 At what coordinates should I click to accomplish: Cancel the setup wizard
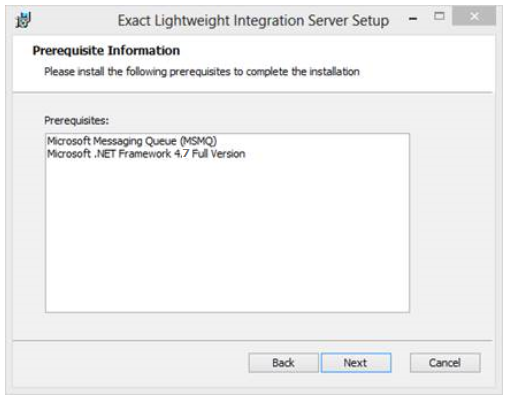(x=445, y=363)
